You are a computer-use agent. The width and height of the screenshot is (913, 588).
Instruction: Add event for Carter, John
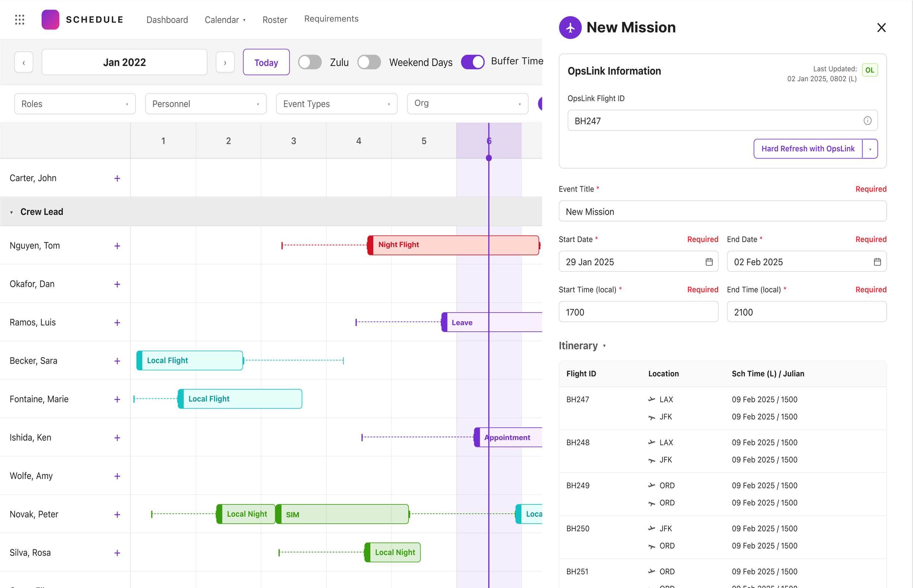coord(117,178)
